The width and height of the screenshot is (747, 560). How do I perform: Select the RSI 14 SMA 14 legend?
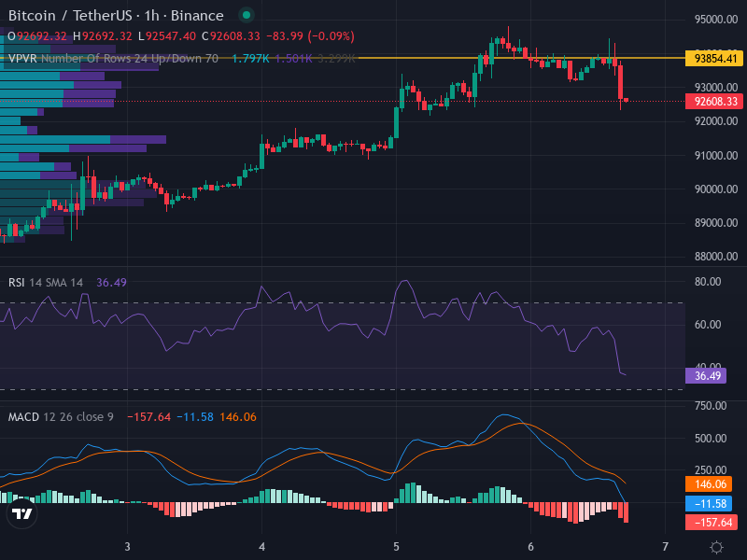pyautogui.click(x=46, y=282)
